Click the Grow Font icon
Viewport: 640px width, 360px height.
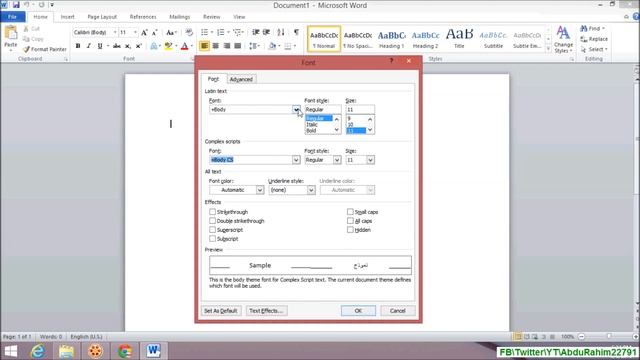click(144, 33)
